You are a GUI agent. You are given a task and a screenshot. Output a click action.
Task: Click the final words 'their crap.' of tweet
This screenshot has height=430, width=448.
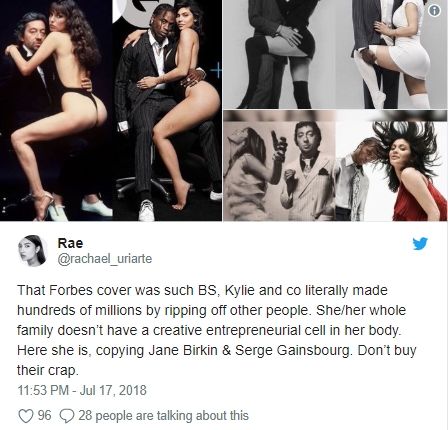(x=48, y=370)
